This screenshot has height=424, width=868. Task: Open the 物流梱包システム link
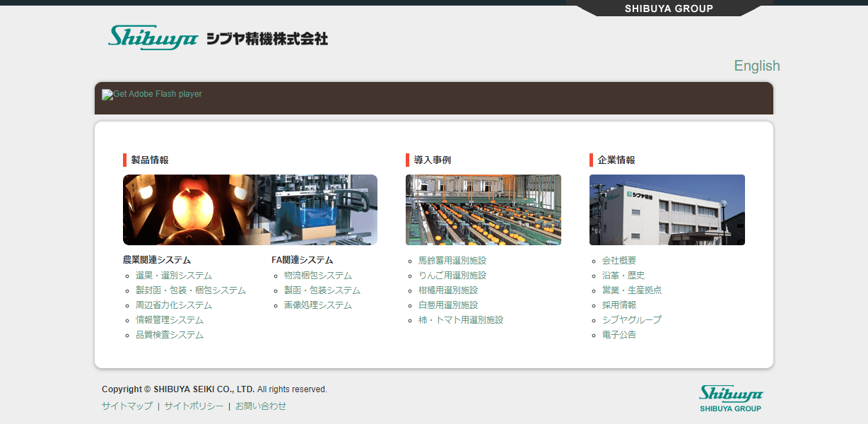317,276
